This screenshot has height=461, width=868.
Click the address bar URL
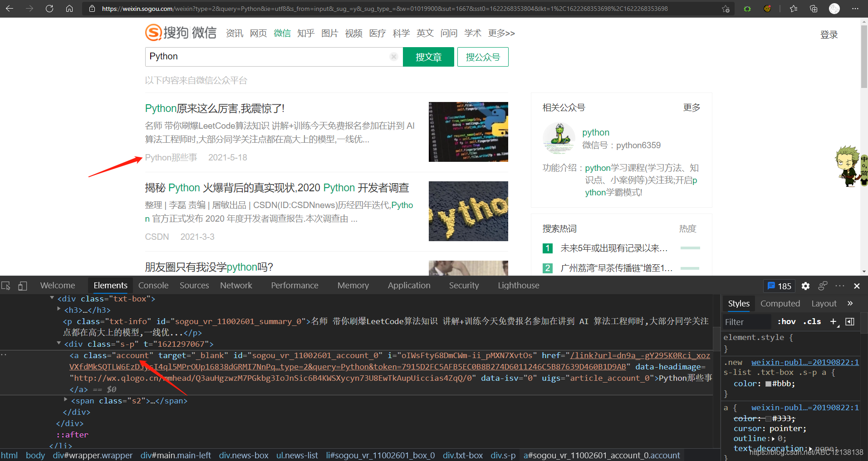tap(385, 9)
